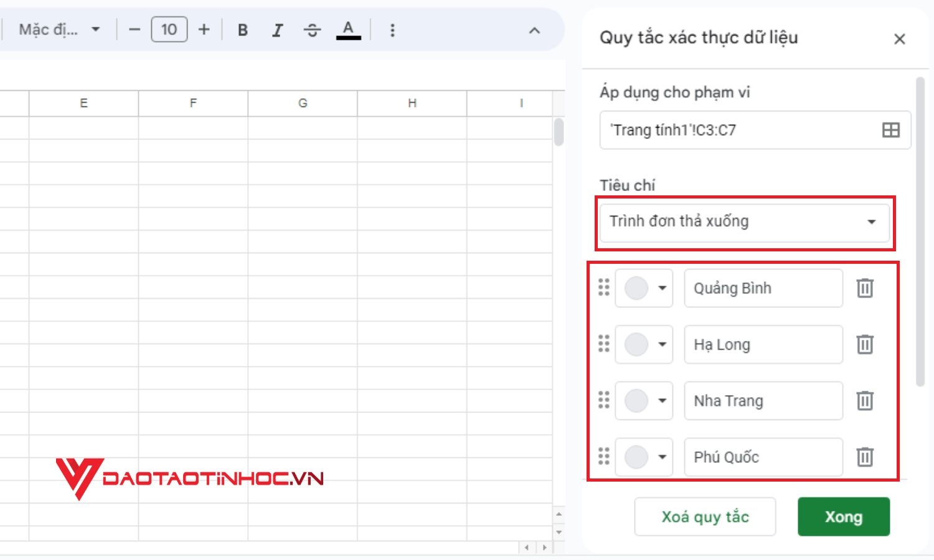Edit the Quảng Bình option field
This screenshot has height=560, width=934.
coord(763,288)
